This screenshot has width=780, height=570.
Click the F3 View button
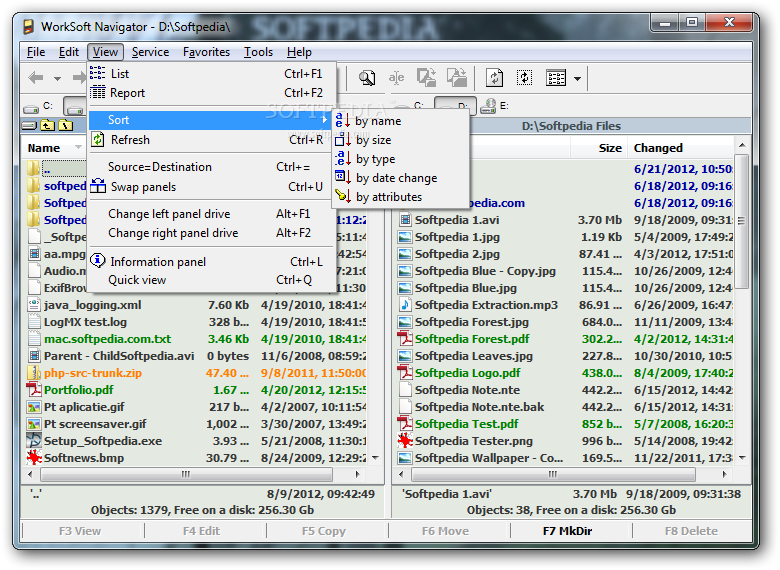point(80,531)
